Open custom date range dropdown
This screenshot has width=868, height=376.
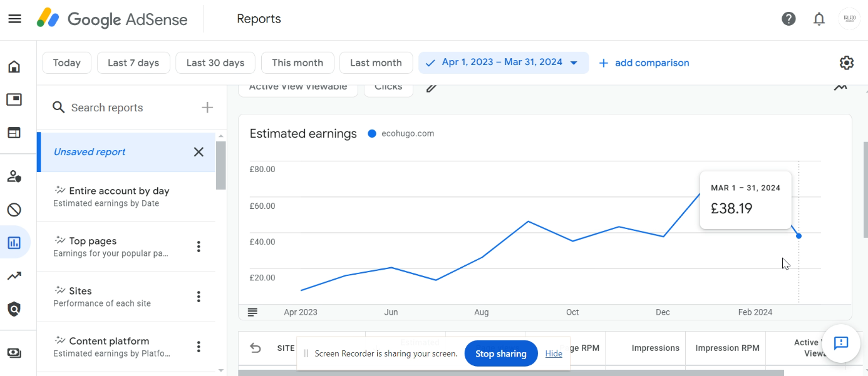click(x=504, y=63)
